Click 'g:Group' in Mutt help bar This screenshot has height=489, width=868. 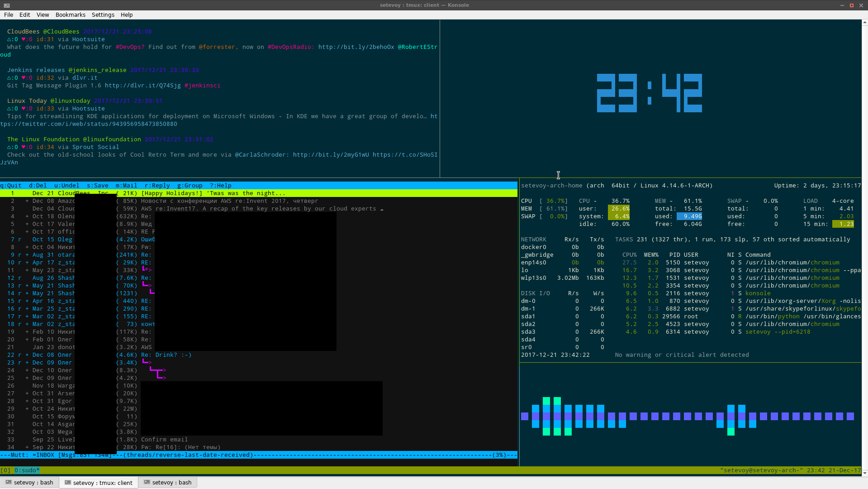190,185
